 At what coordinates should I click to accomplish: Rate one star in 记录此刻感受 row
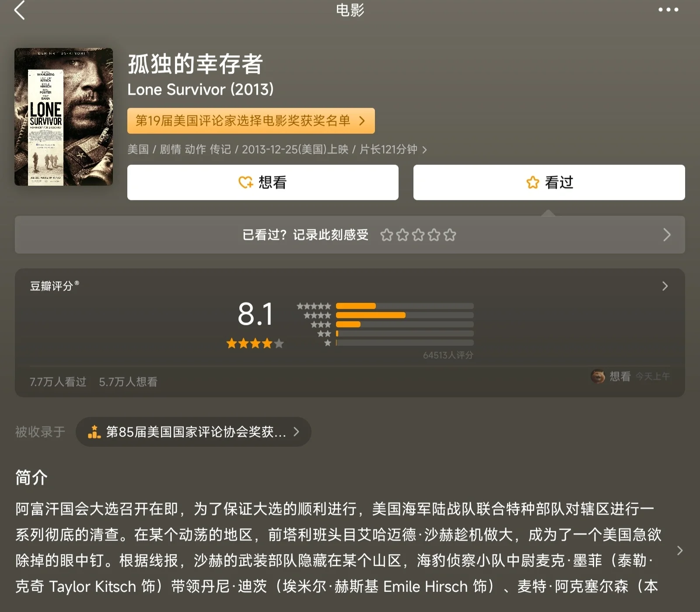tap(386, 235)
